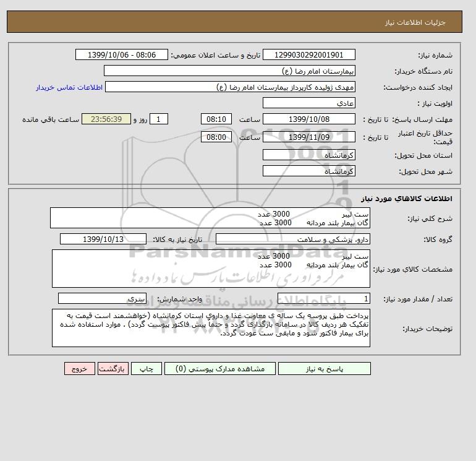
Task: Click the مشخصات کالای مورد نیاز text area
Action: coord(211,269)
